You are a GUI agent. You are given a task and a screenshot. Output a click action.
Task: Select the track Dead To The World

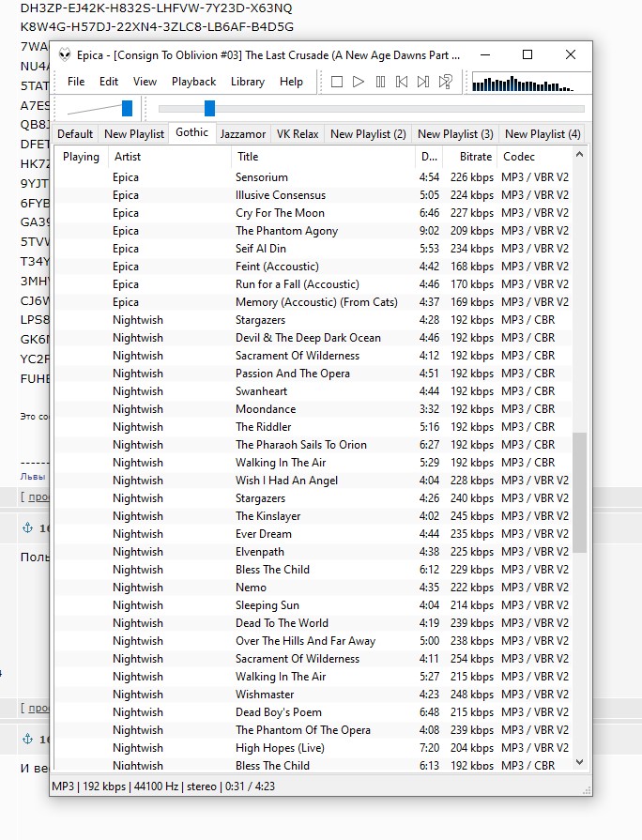tap(313, 623)
